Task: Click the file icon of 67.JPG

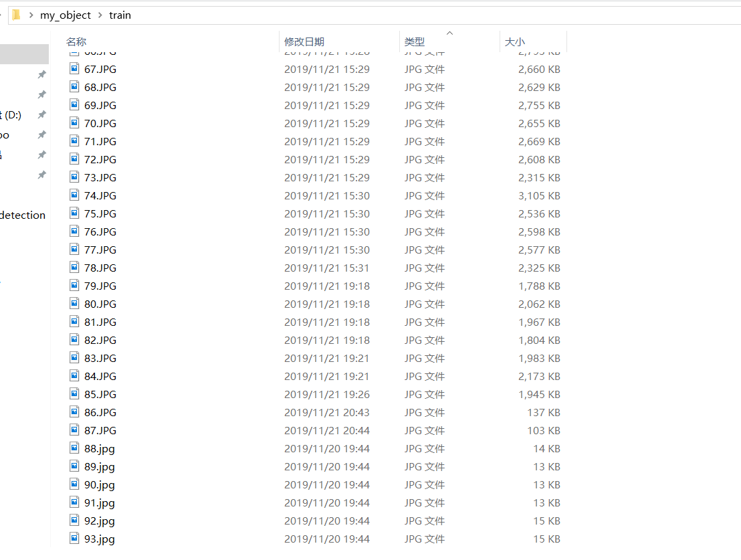Action: pyautogui.click(x=74, y=69)
